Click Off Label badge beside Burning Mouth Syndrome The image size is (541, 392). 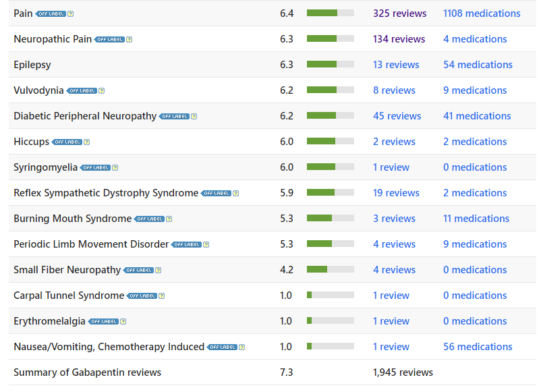click(x=149, y=219)
